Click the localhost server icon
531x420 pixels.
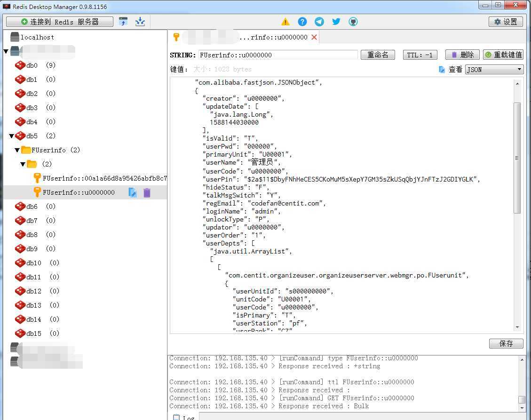[x=15, y=37]
